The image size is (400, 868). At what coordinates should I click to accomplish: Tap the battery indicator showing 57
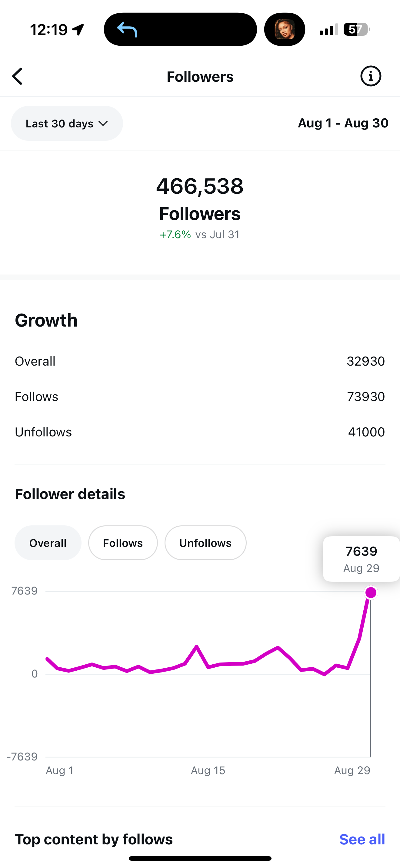(x=356, y=29)
